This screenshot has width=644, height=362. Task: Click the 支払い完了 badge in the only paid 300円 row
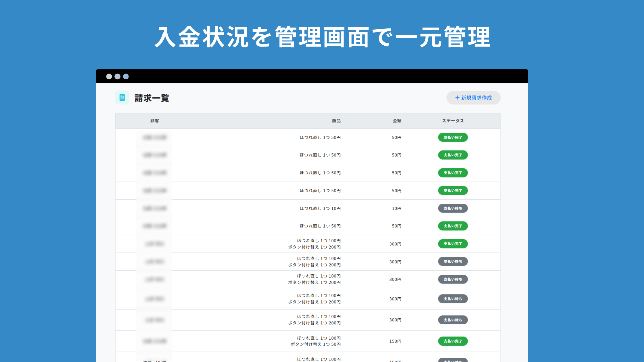[x=453, y=244]
